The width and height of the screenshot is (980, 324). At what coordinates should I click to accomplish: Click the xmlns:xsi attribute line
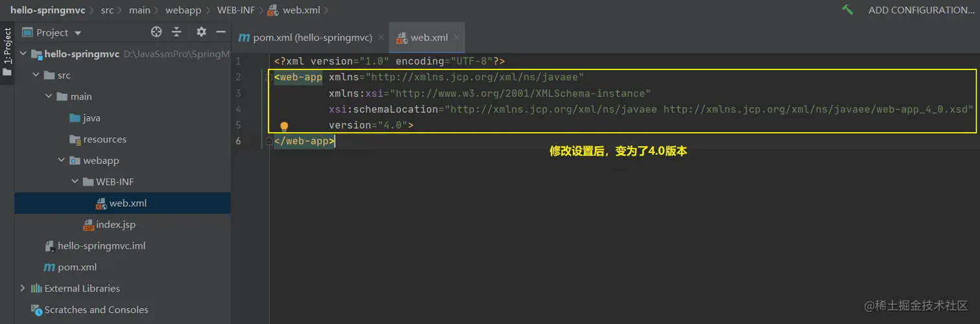click(x=489, y=93)
